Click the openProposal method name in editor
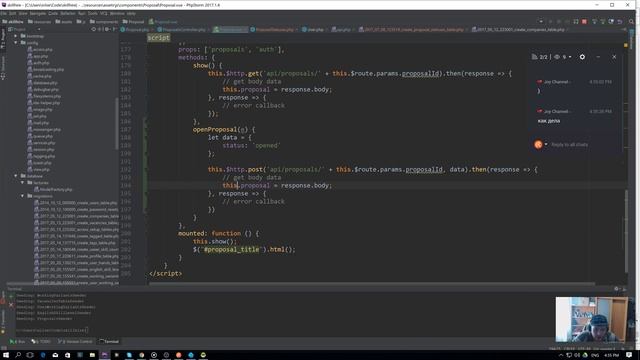 [215, 129]
